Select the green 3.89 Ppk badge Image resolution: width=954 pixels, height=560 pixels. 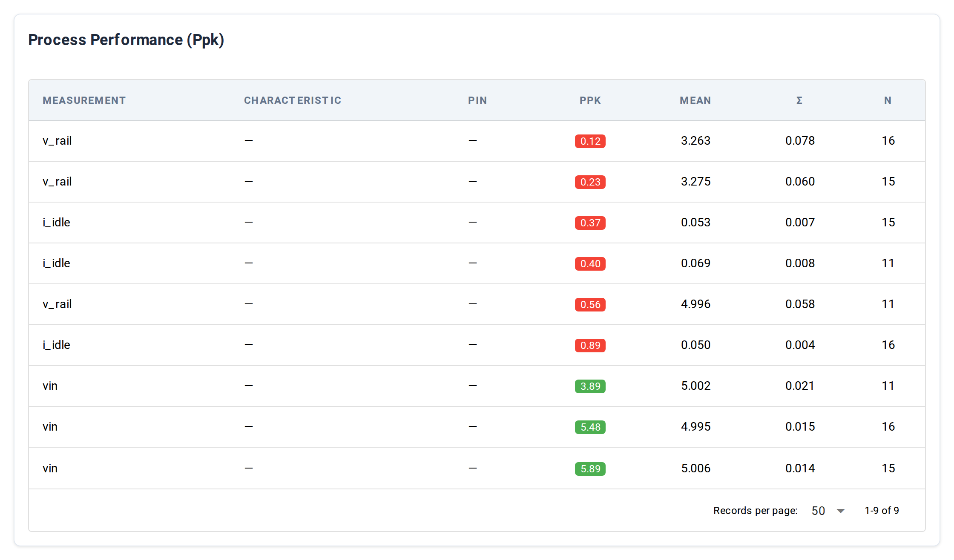tap(590, 386)
